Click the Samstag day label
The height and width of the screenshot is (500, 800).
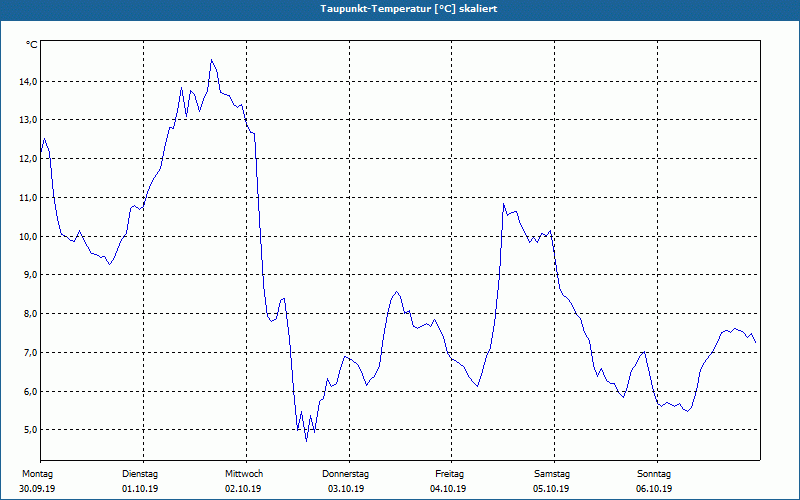(x=552, y=474)
